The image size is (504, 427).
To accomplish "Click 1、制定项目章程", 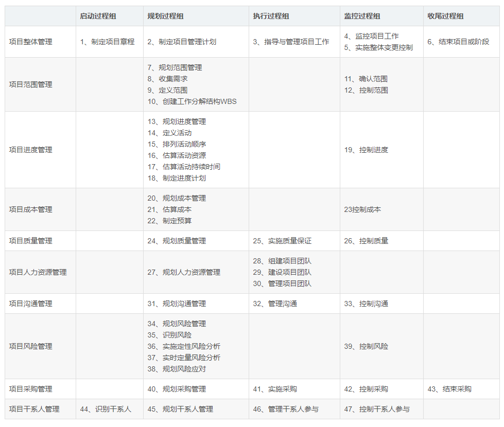I will [x=108, y=42].
